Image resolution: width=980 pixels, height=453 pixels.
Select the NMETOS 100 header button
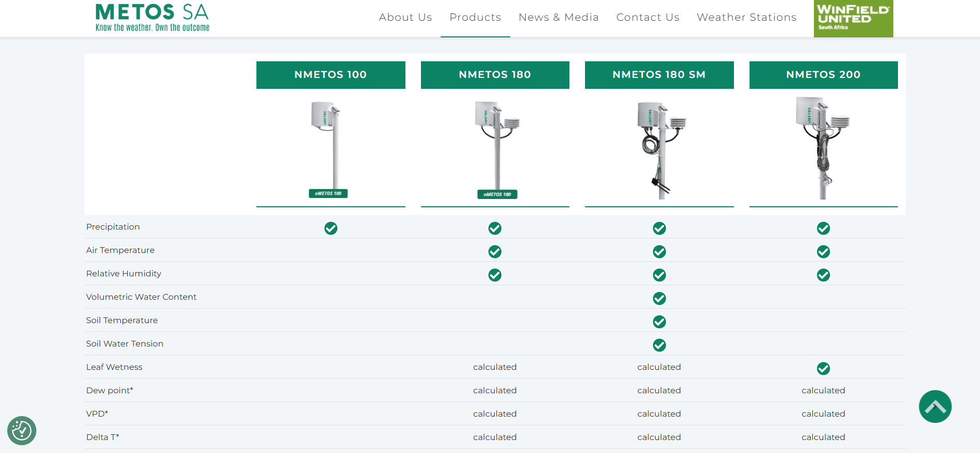pyautogui.click(x=331, y=75)
